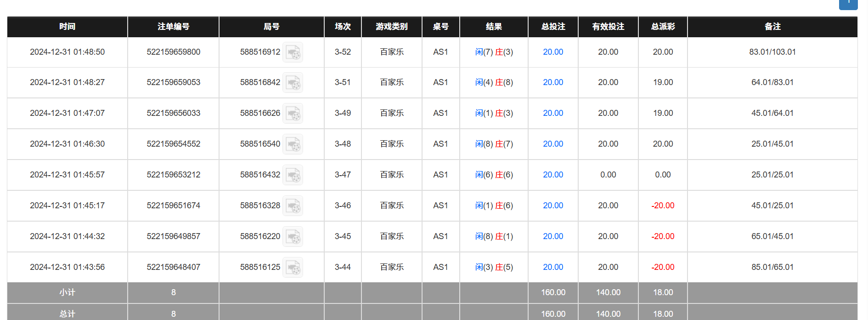Click 20.00 bet link for session 3-47

tap(553, 175)
